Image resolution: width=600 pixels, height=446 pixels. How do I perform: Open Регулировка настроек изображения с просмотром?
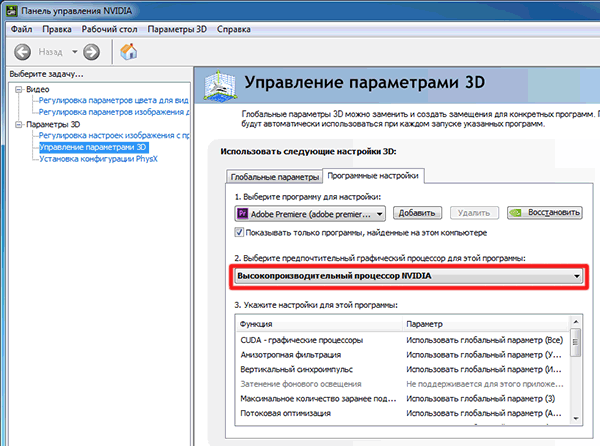[114, 135]
